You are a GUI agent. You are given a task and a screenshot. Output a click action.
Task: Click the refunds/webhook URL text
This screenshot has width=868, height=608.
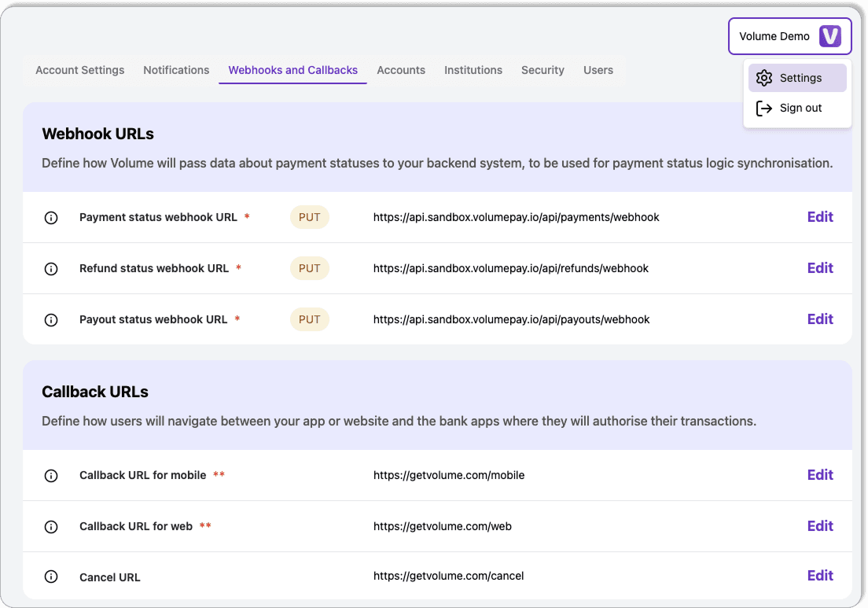(510, 268)
